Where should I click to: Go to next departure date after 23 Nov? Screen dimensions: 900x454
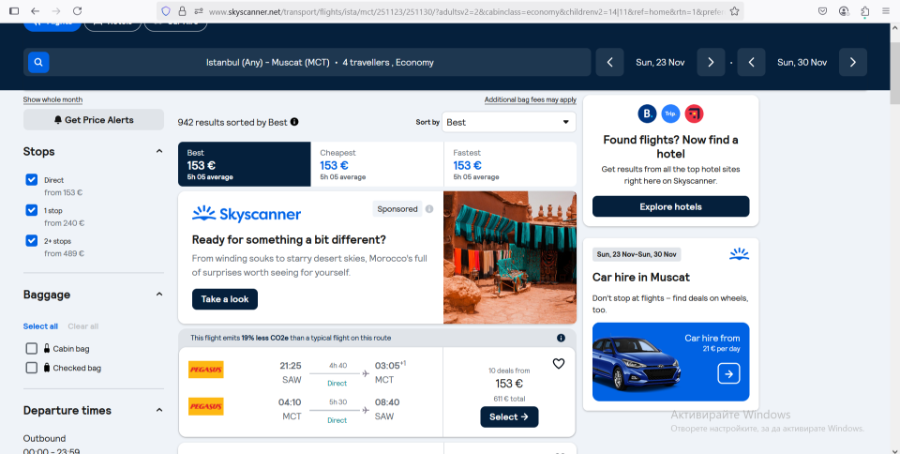point(711,63)
